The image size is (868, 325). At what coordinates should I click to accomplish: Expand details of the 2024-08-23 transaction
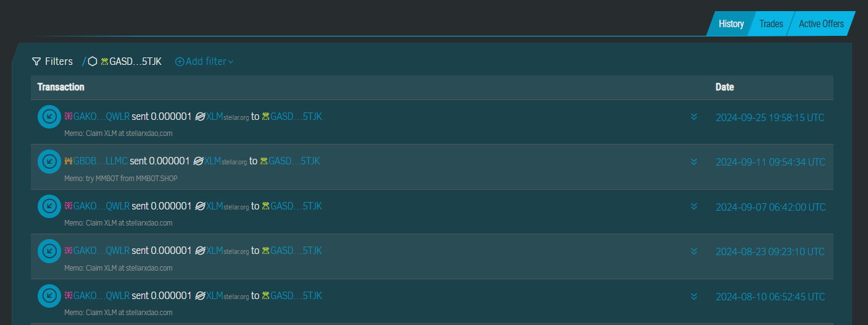click(694, 251)
